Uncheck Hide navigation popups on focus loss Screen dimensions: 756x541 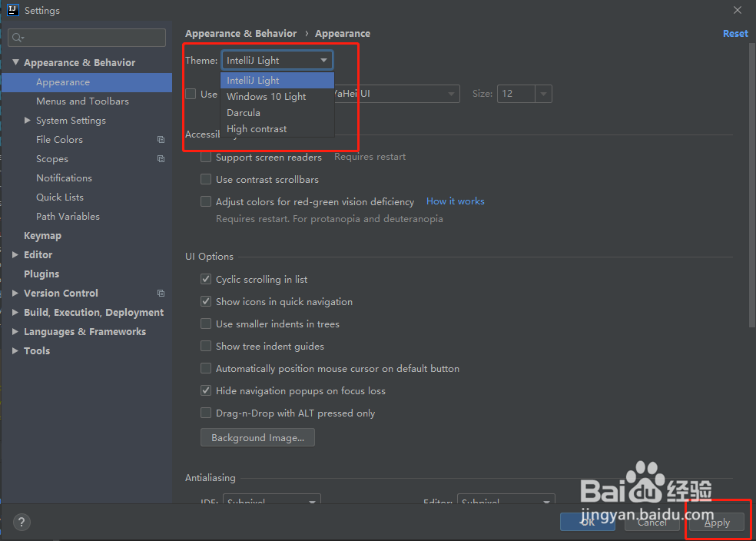tap(206, 390)
